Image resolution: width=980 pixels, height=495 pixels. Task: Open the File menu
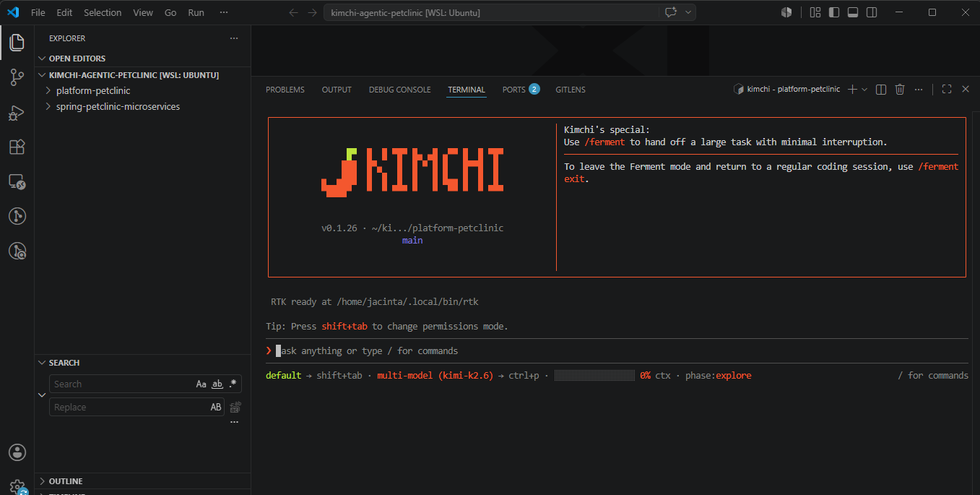38,12
